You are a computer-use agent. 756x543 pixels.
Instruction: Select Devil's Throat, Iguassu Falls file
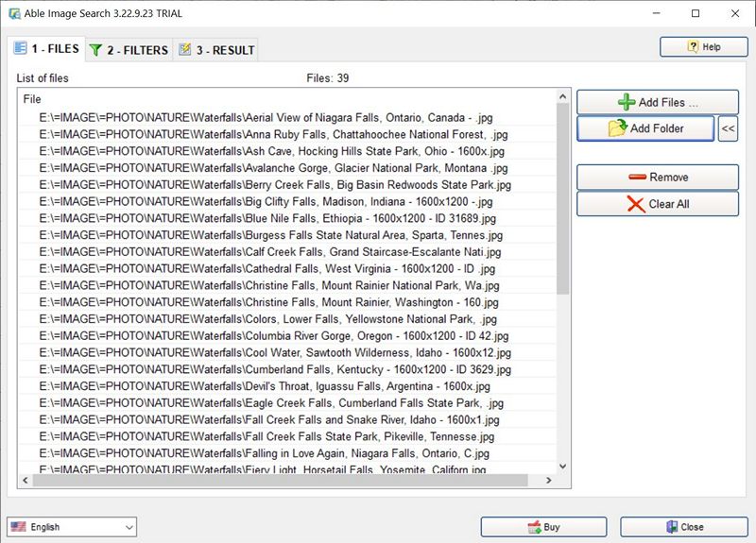[x=265, y=386]
